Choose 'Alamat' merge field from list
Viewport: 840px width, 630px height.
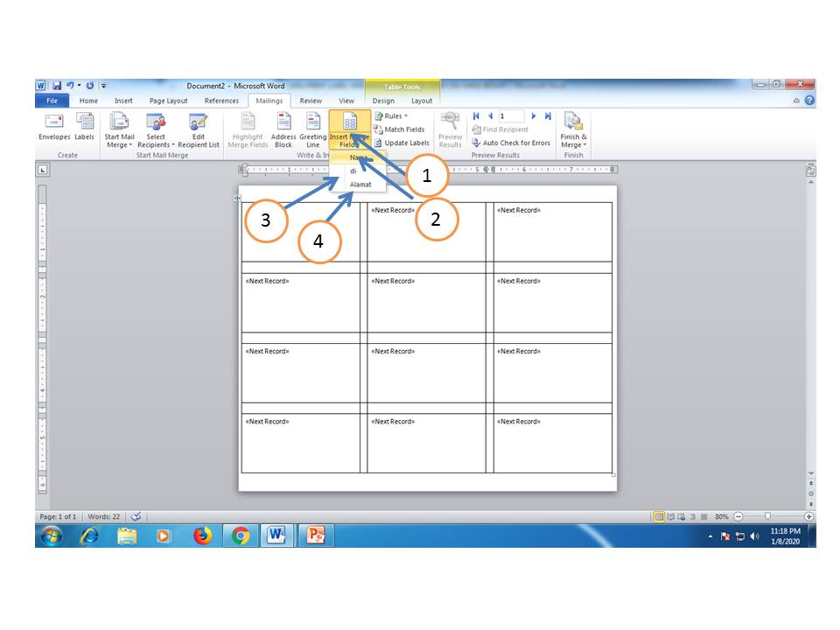357,185
